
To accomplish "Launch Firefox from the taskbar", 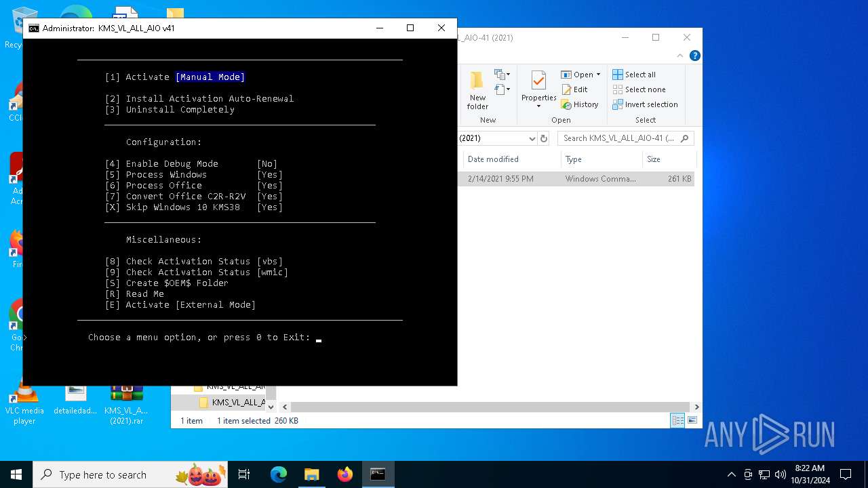I will tap(345, 474).
